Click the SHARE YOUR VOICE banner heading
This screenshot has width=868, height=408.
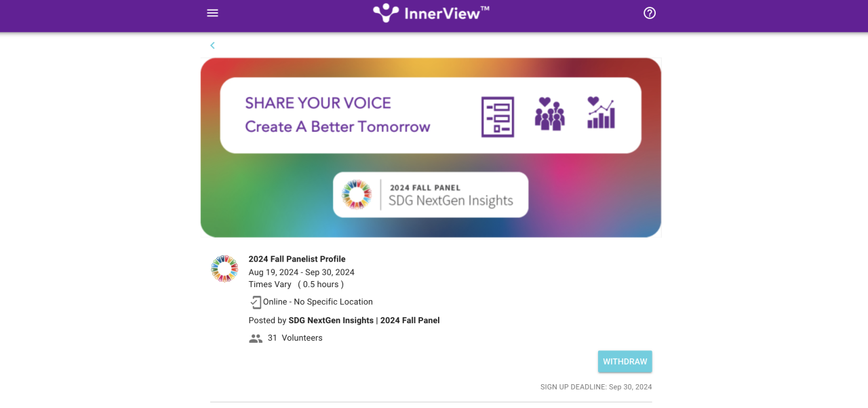pos(318,103)
